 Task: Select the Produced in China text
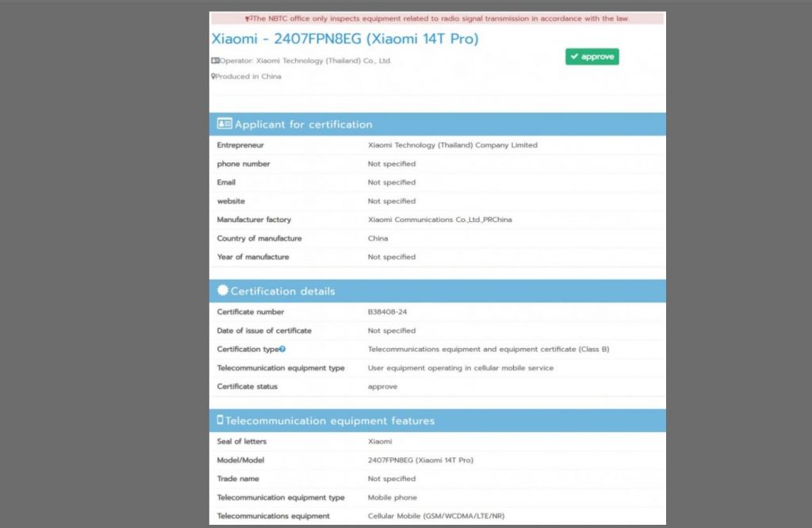(x=248, y=77)
